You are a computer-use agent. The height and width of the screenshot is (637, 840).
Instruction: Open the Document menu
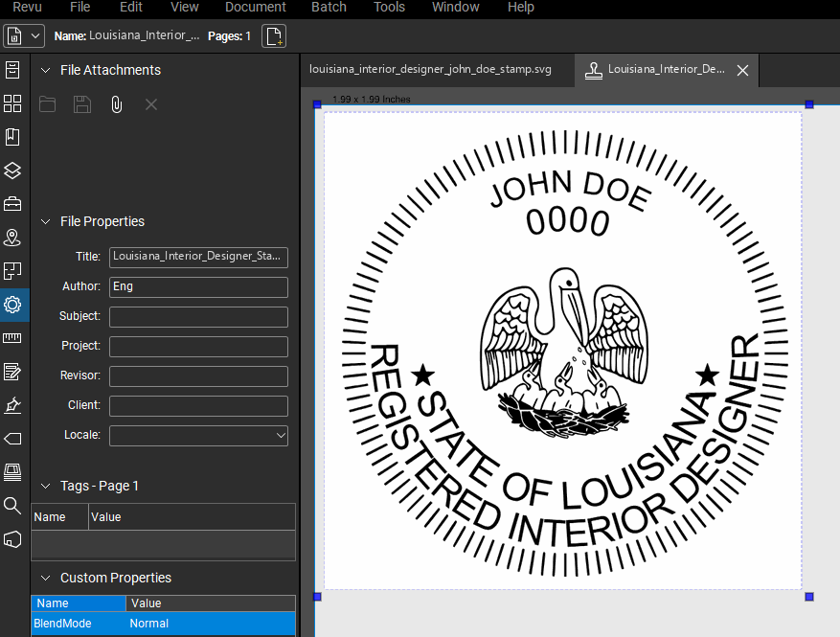coord(256,7)
